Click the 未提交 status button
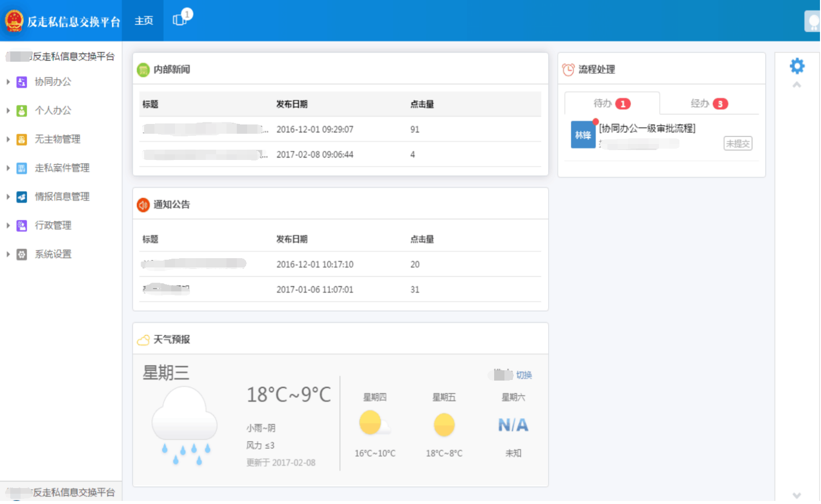Image resolution: width=821 pixels, height=504 pixels. [738, 144]
